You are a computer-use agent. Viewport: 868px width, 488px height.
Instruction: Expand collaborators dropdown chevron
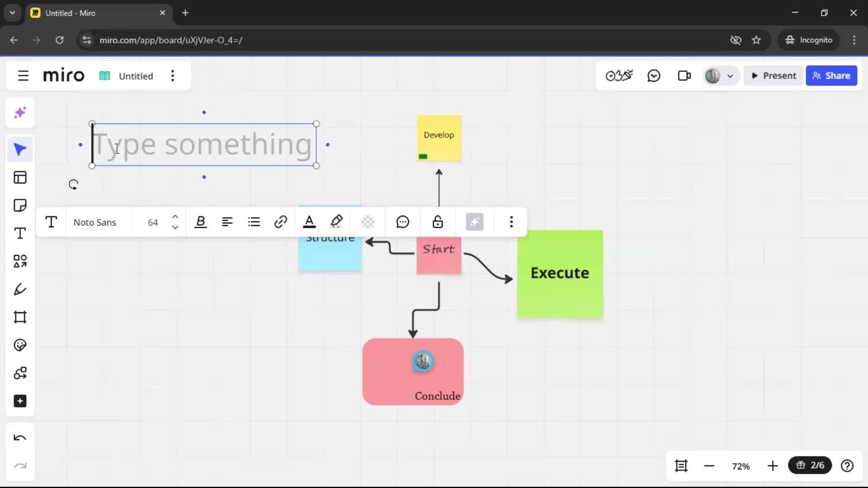click(730, 76)
